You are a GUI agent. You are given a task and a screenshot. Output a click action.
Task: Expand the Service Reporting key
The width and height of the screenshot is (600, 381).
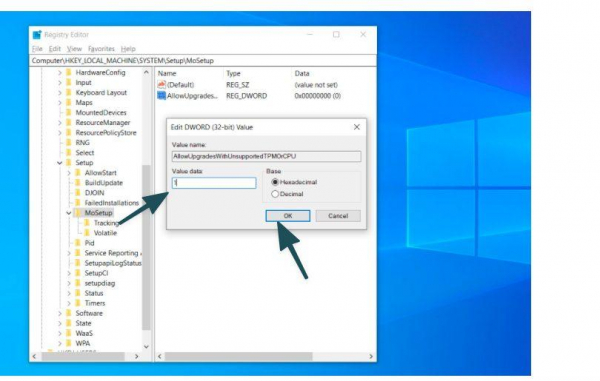[x=69, y=253]
